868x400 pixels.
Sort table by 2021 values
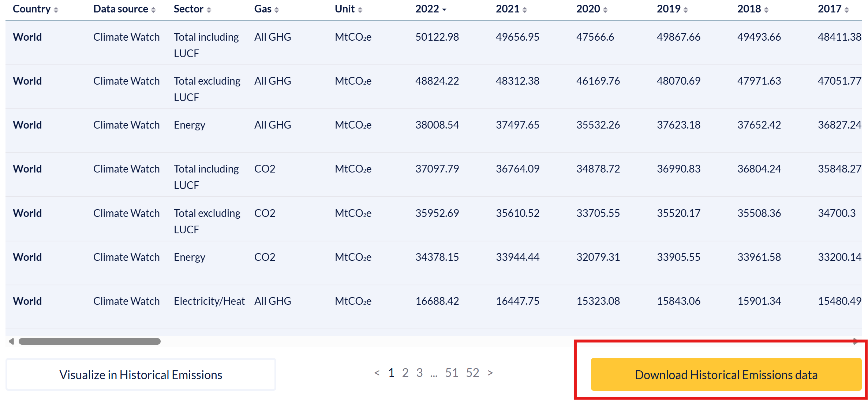tap(525, 10)
